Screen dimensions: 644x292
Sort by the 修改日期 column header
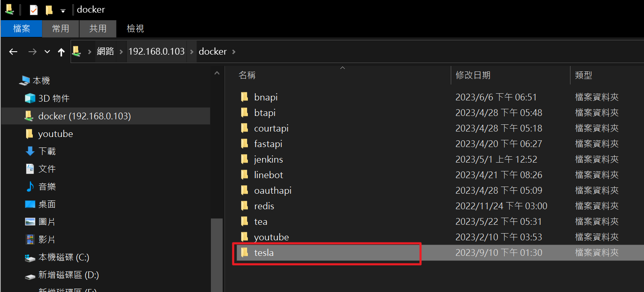pyautogui.click(x=473, y=75)
